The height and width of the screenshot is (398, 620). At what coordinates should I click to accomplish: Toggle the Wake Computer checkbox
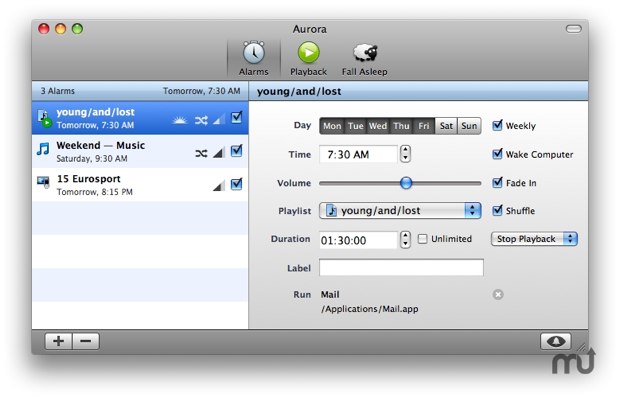tap(497, 154)
